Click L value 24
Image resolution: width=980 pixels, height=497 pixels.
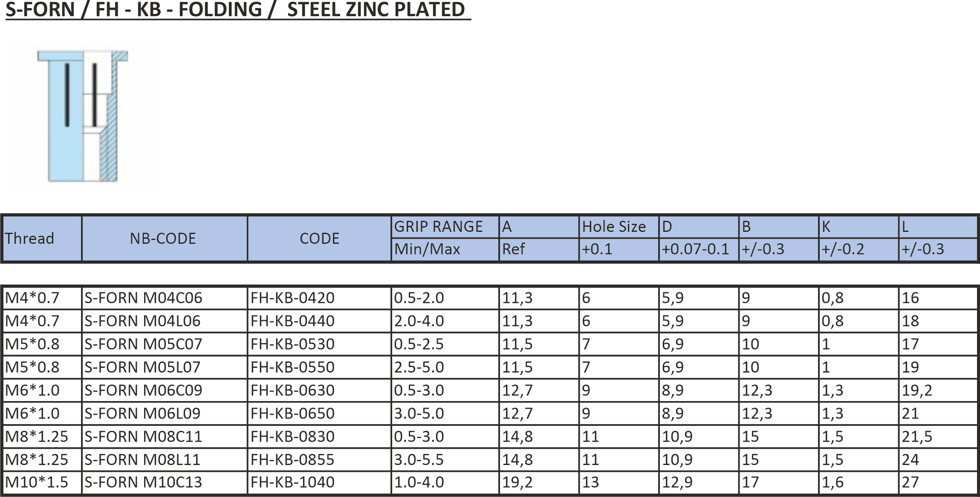click(938, 459)
